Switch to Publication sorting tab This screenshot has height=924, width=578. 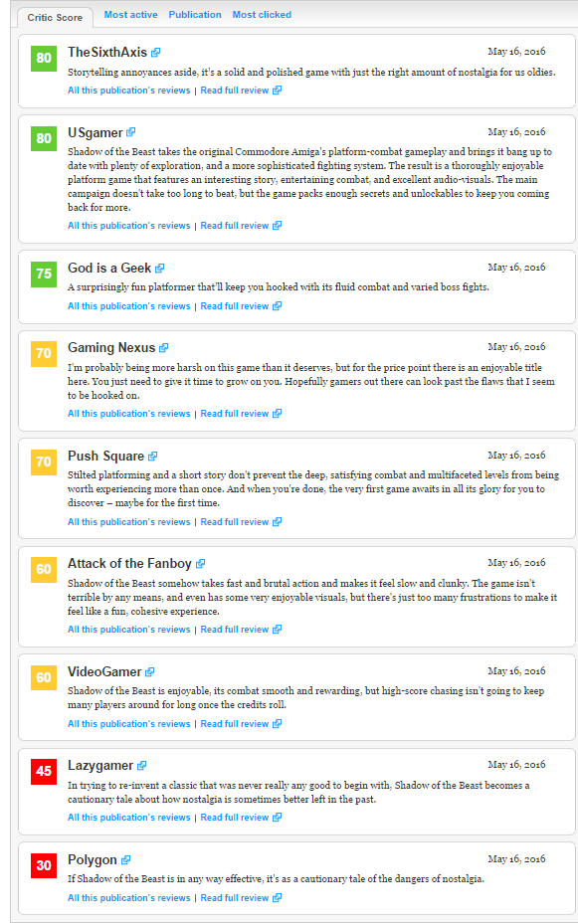[195, 15]
